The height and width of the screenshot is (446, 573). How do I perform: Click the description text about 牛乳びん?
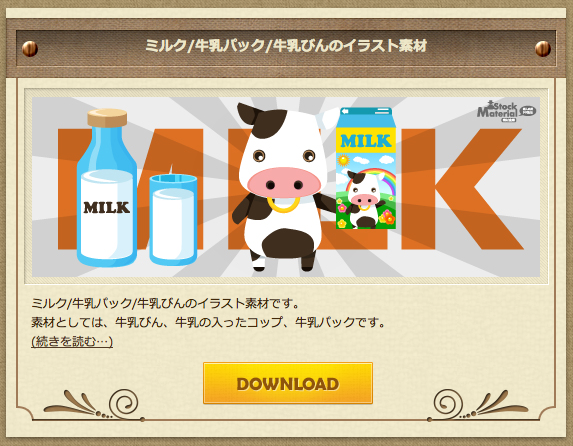208,322
